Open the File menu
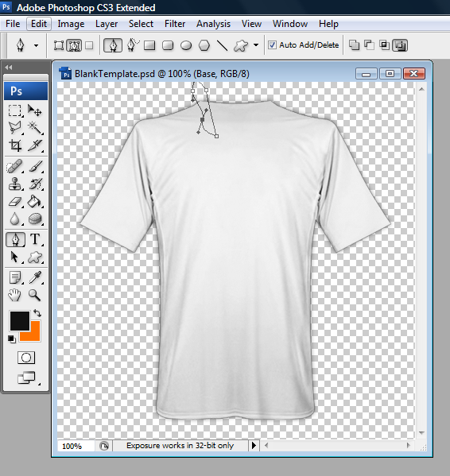450x476 pixels. point(13,24)
